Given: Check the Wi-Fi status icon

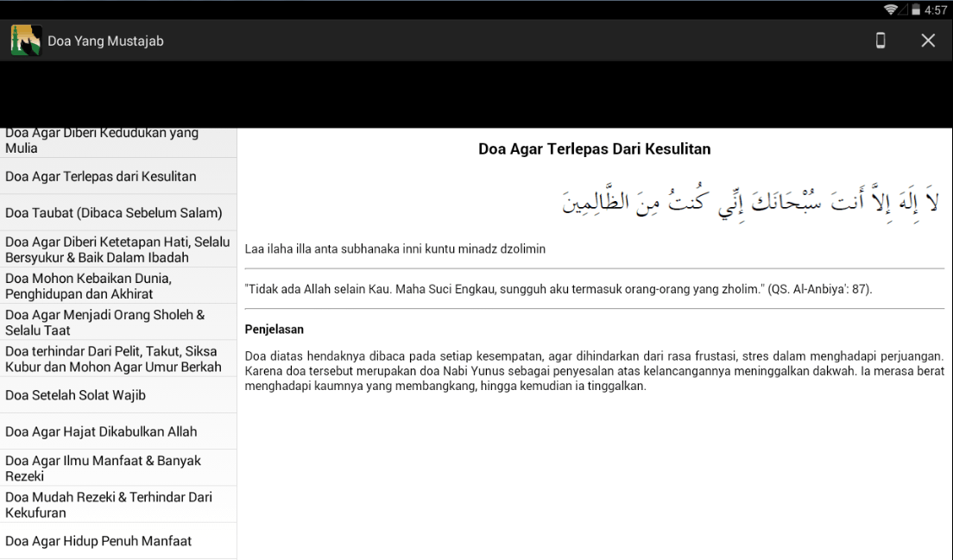Looking at the screenshot, I should (890, 9).
